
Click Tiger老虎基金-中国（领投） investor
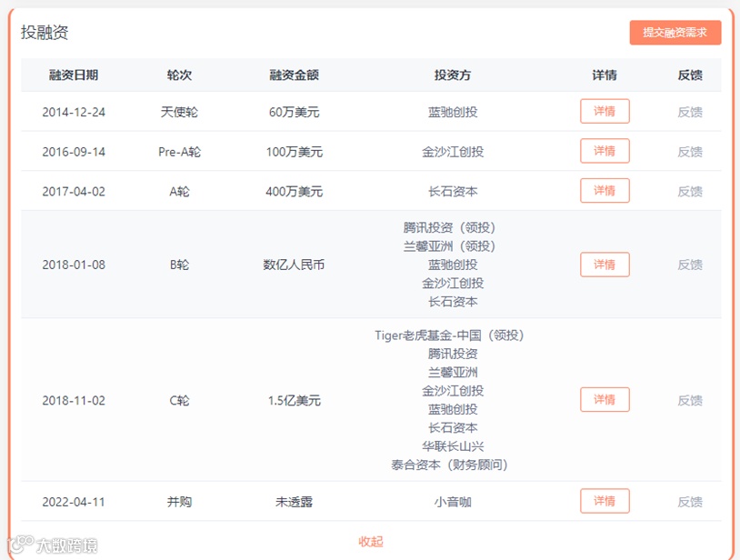pyautogui.click(x=449, y=335)
